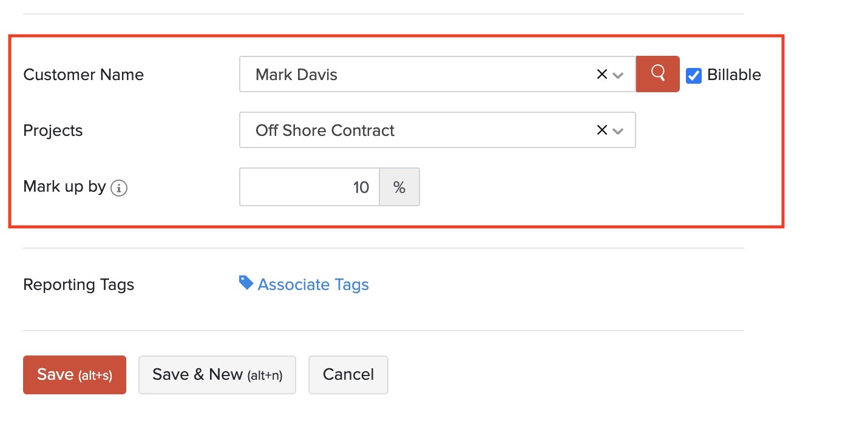
Task: Click the magnifier search icon beside Customer Name
Action: 657,74
